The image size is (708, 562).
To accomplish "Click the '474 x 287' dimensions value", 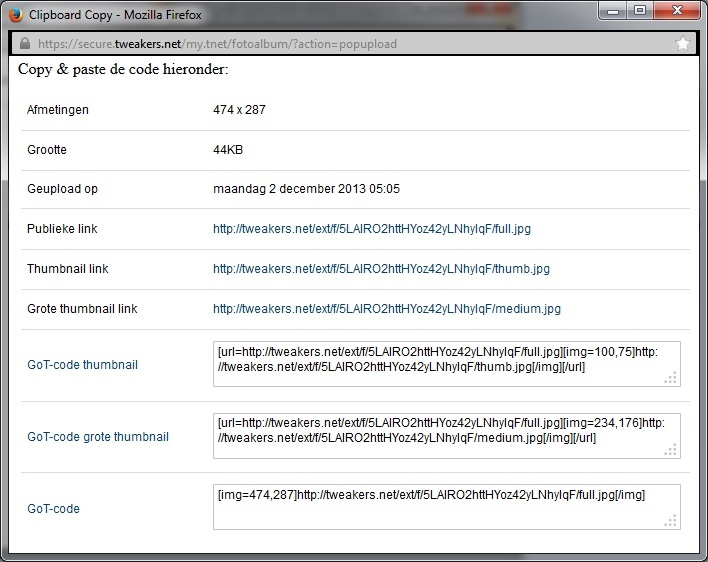I will 239,110.
